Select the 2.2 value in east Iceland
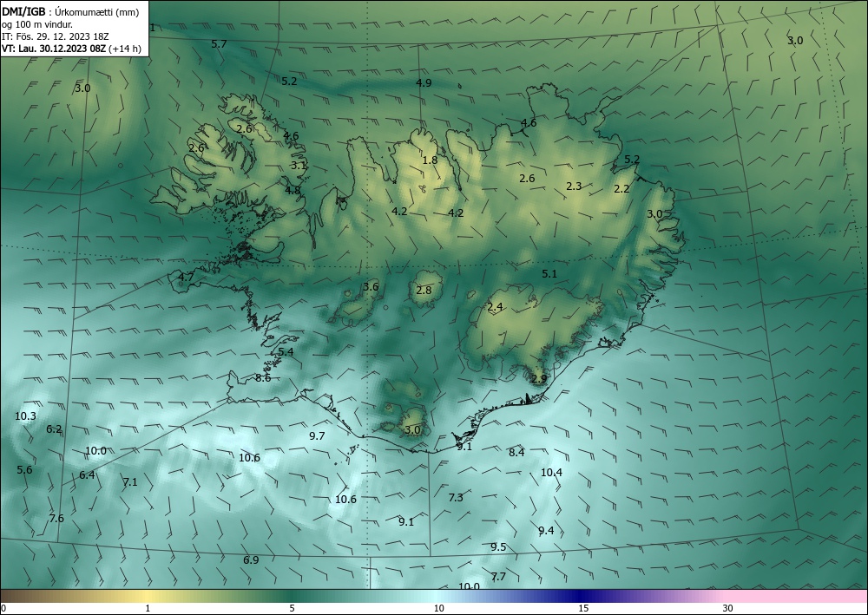The image size is (868, 615). [x=621, y=188]
